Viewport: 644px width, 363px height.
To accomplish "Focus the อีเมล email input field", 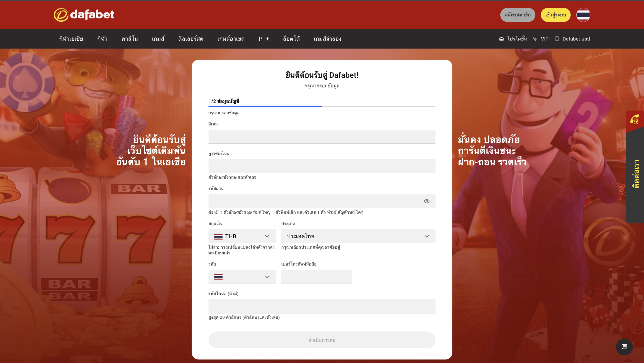I will (322, 137).
